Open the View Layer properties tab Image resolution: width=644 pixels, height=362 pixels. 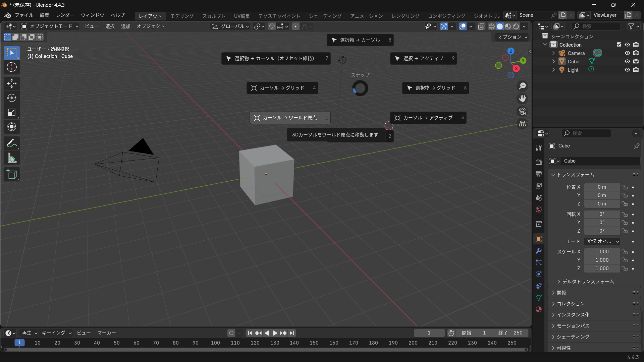pyautogui.click(x=539, y=186)
